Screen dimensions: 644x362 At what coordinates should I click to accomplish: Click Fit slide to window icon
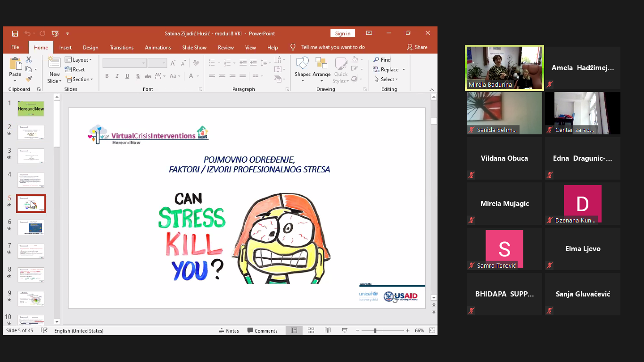(x=432, y=330)
